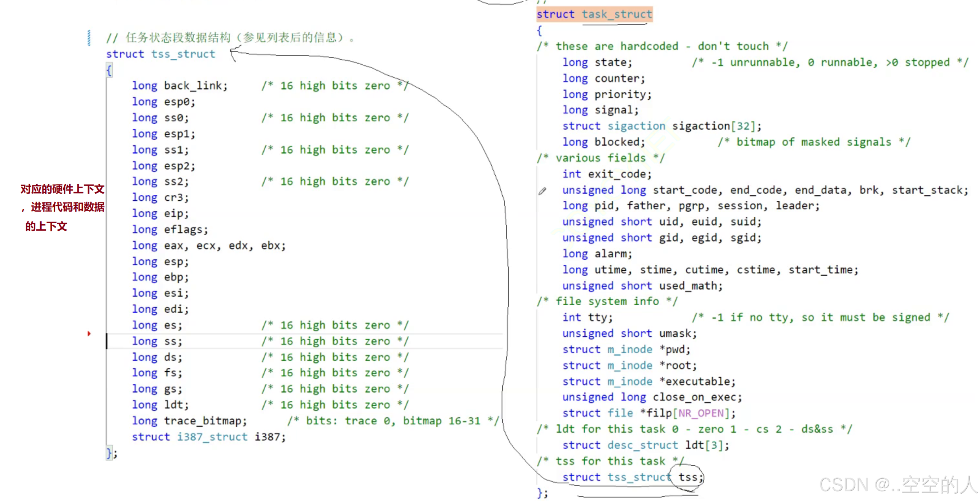Click the pencil edit icon beside start_code line
This screenshot has height=501, width=980.
[542, 191]
